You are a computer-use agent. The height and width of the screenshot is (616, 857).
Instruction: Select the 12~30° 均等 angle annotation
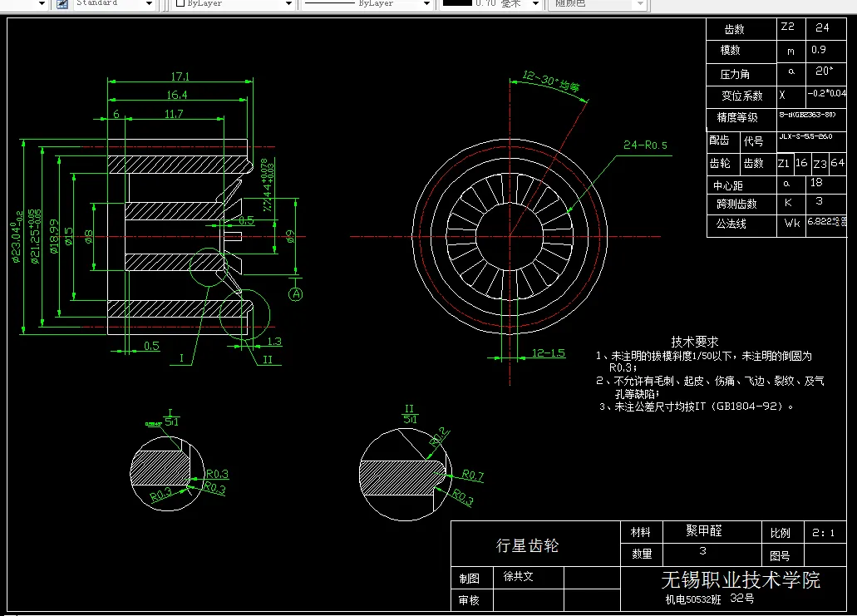click(x=551, y=81)
